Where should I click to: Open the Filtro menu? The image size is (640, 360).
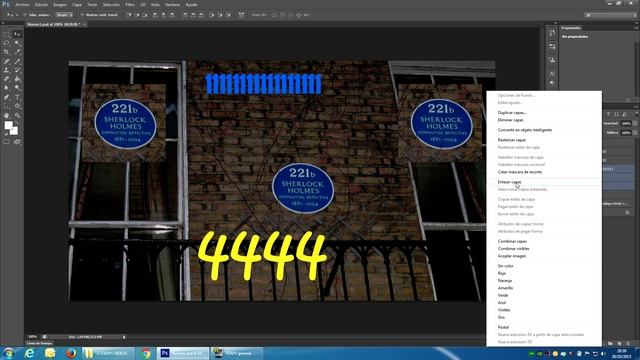point(130,4)
